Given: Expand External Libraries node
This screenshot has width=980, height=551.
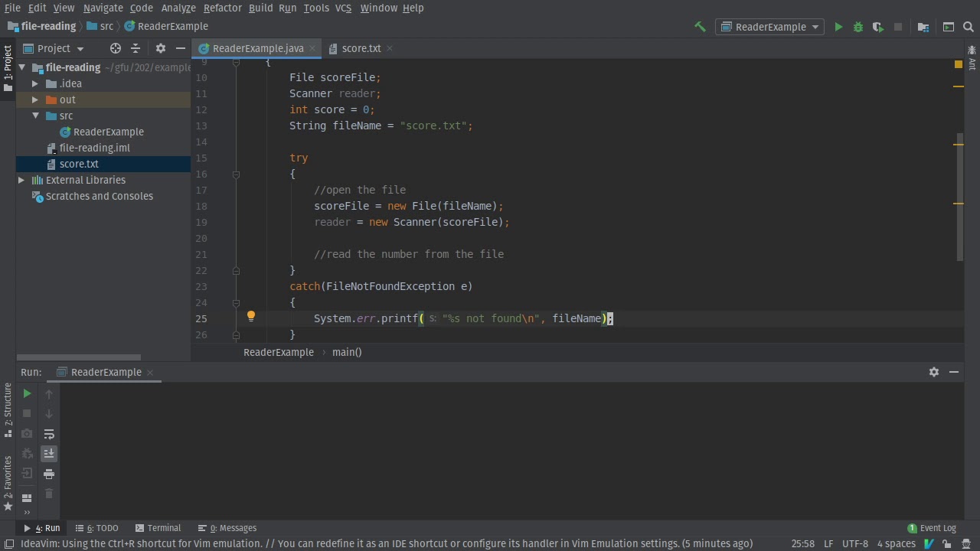Looking at the screenshot, I should click(21, 180).
